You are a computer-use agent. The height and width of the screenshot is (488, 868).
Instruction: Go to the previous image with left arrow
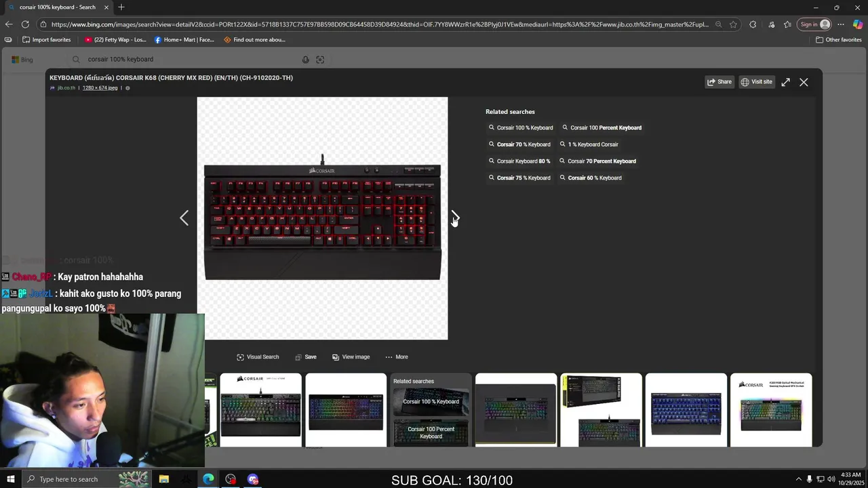pos(184,218)
